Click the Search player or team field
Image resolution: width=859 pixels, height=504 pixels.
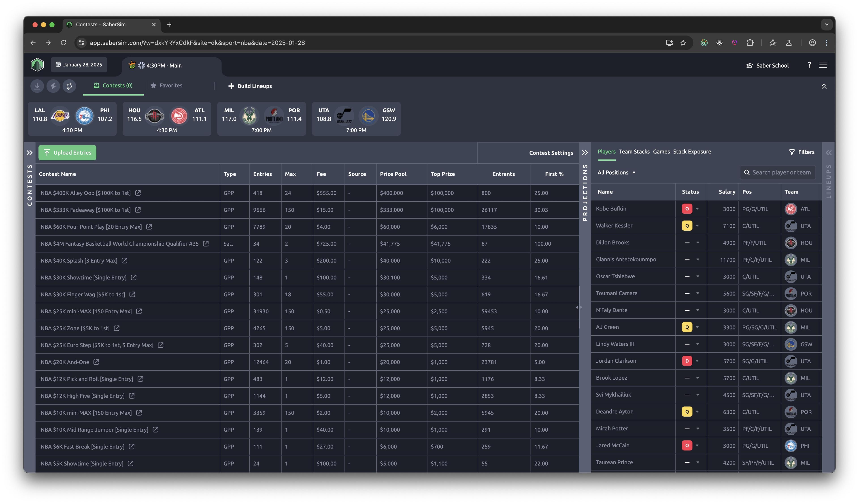[778, 172]
